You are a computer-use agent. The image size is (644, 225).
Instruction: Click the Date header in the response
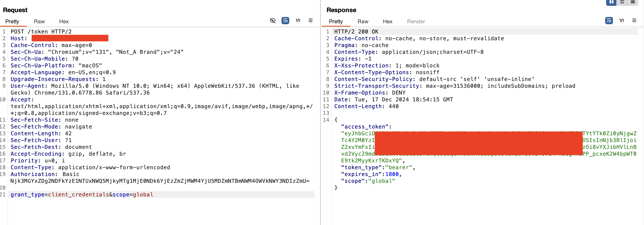pyautogui.click(x=394, y=99)
